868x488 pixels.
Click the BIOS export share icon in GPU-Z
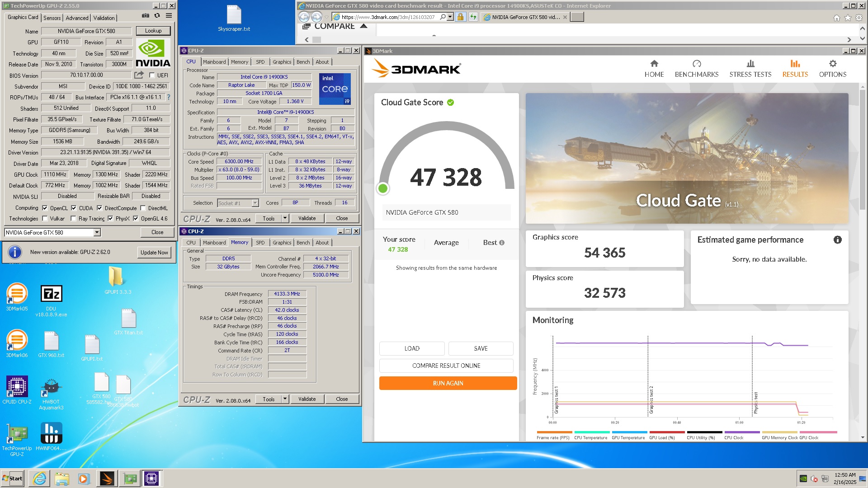(x=139, y=75)
